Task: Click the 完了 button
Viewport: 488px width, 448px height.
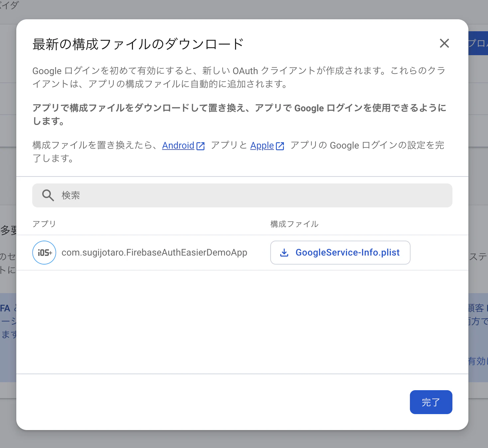Action: 431,402
